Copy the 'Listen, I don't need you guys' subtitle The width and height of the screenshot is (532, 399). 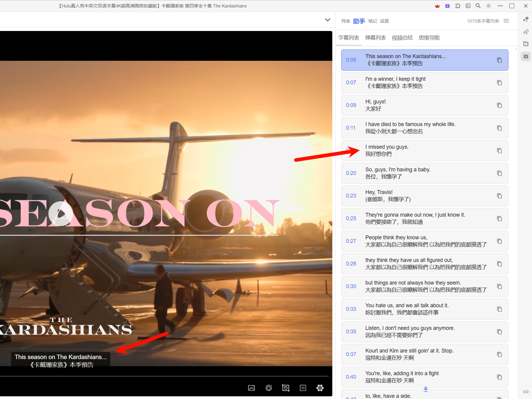500,332
